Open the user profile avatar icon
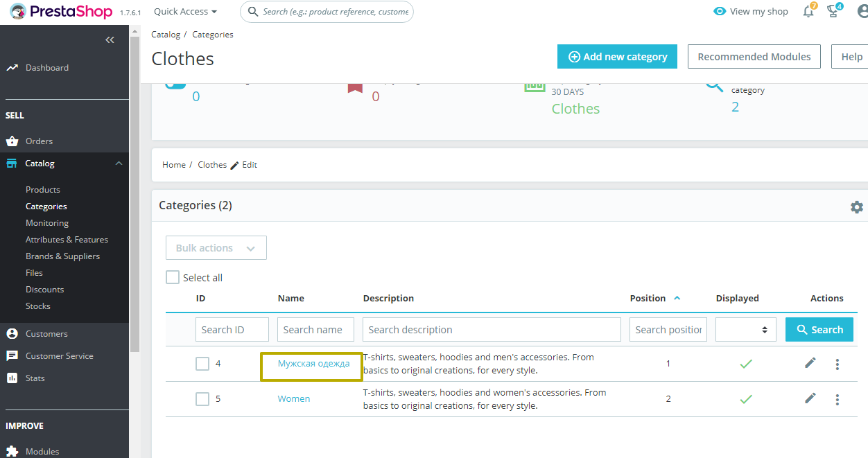 pyautogui.click(x=862, y=12)
